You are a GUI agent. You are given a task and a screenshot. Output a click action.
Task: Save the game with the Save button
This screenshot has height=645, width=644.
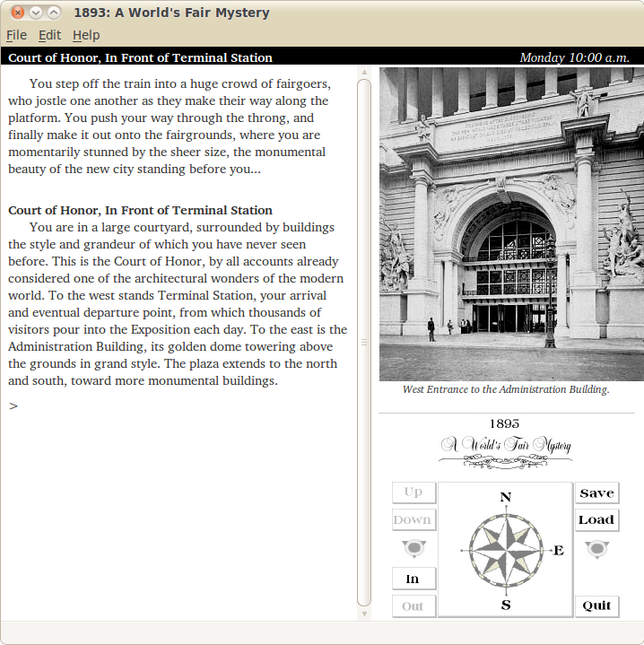click(x=596, y=492)
